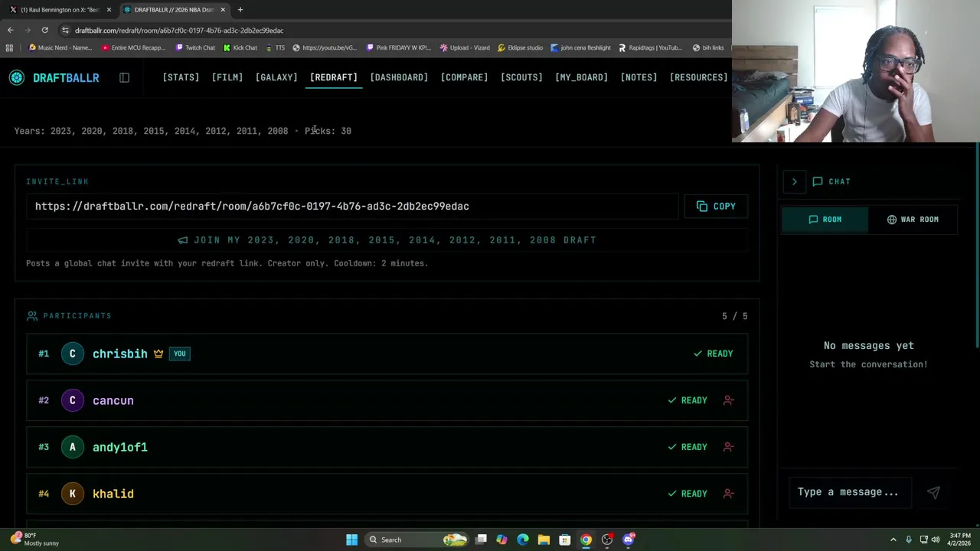Viewport: 980px width, 551px height.
Task: Open the [DASHBOARD] nav item
Action: tap(399, 77)
